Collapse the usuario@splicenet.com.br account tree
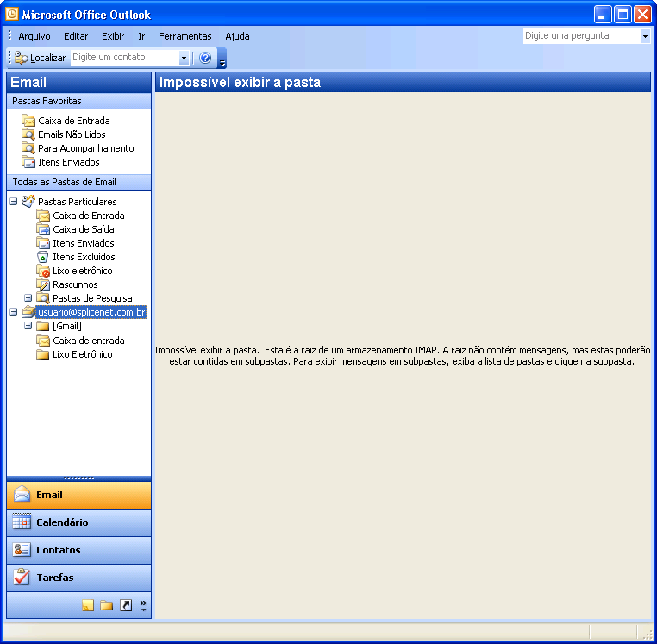The image size is (657, 644). point(14,312)
